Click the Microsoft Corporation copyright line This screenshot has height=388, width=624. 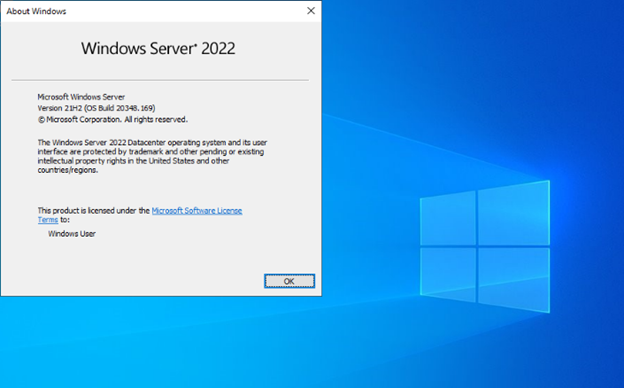pos(113,119)
